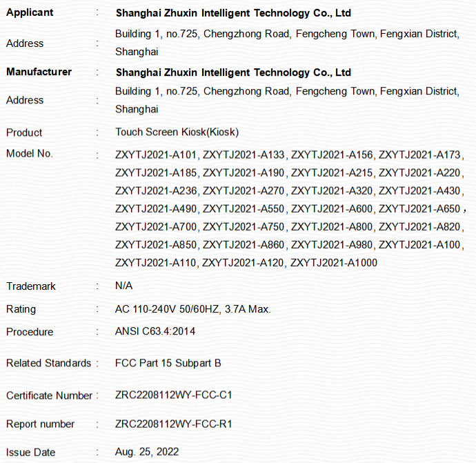The image size is (476, 463).
Task: Select model ZXYTJ2021-A700
Action: (156, 227)
